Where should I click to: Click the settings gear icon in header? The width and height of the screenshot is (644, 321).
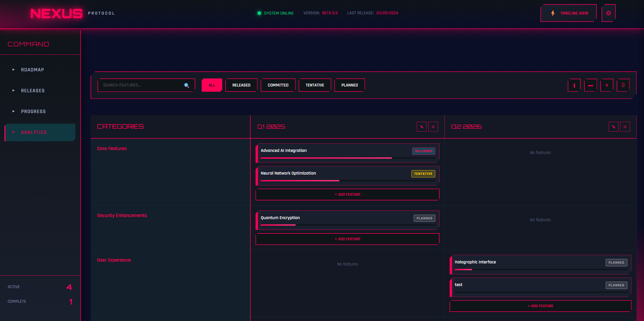click(x=608, y=13)
